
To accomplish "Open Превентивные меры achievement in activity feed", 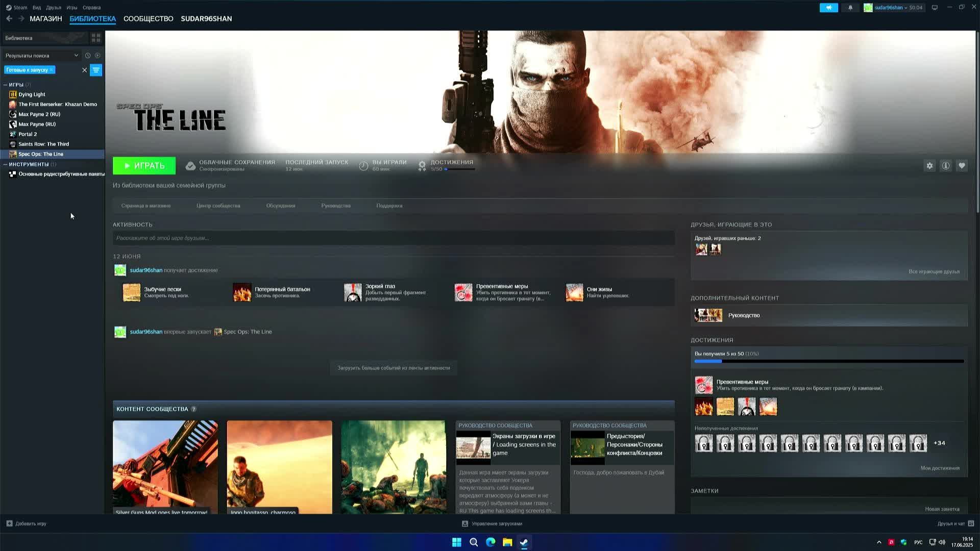I will 463,292.
